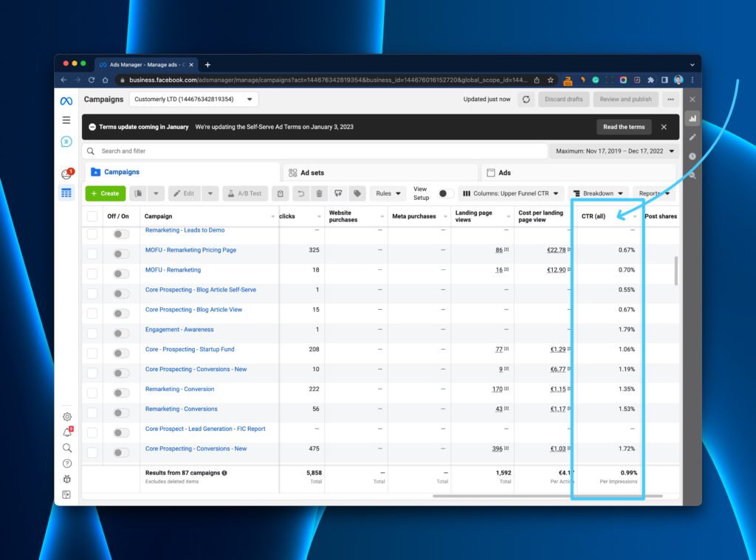Dismiss the terms update banner
This screenshot has width=756, height=560.
click(x=664, y=127)
